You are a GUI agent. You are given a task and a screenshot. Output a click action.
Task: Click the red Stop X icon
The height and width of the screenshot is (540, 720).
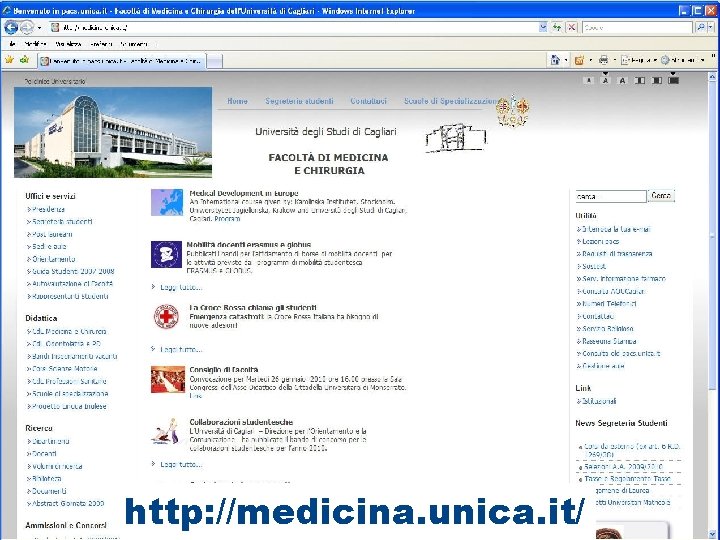[x=571, y=28]
